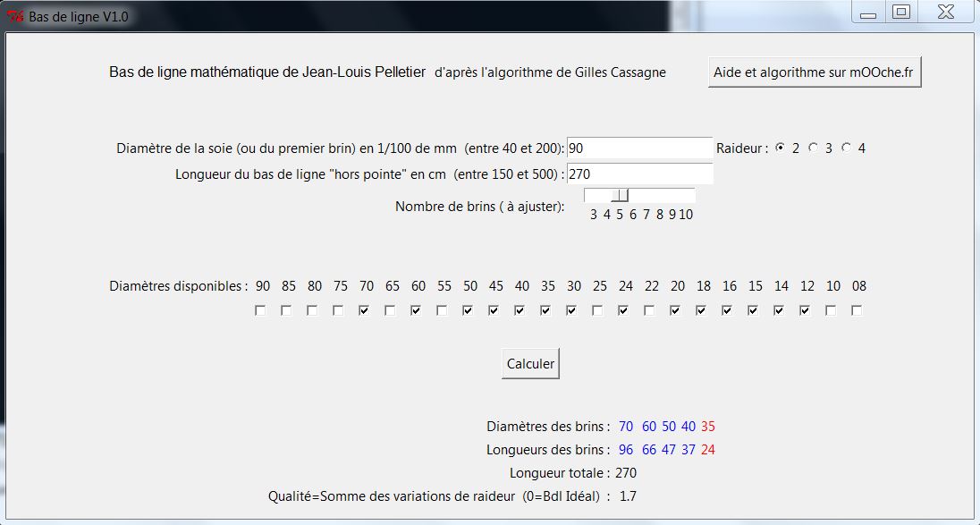Toggle the diameter 55 checkbox
Image resolution: width=980 pixels, height=525 pixels.
[x=442, y=310]
